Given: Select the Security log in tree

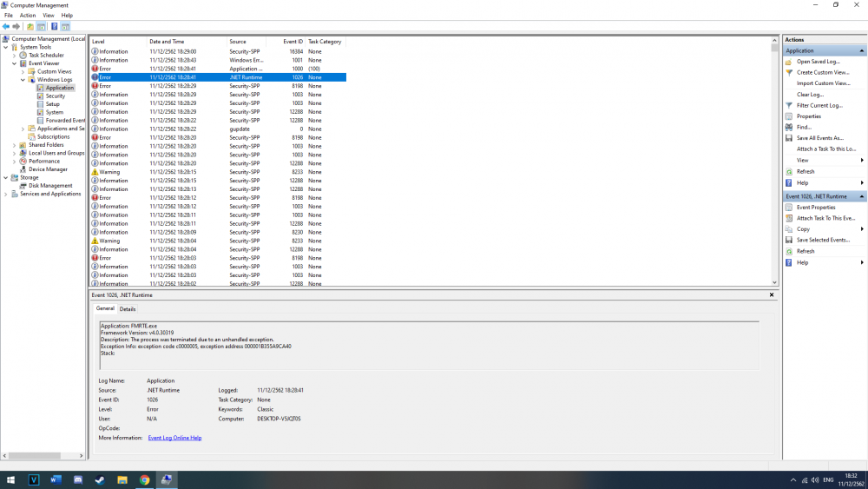Looking at the screenshot, I should pos(55,96).
